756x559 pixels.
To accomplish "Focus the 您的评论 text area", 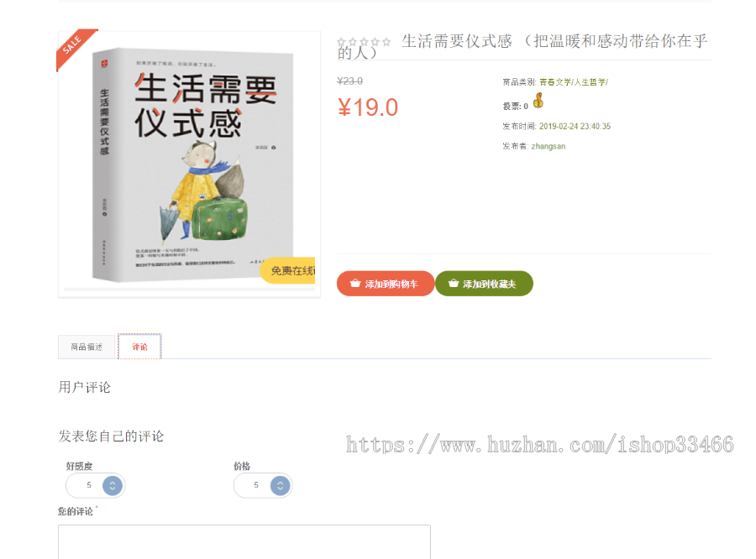I will (x=244, y=542).
